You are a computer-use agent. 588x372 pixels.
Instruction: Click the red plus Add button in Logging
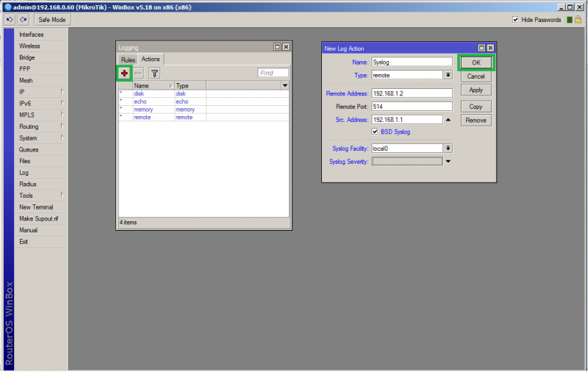tap(124, 73)
